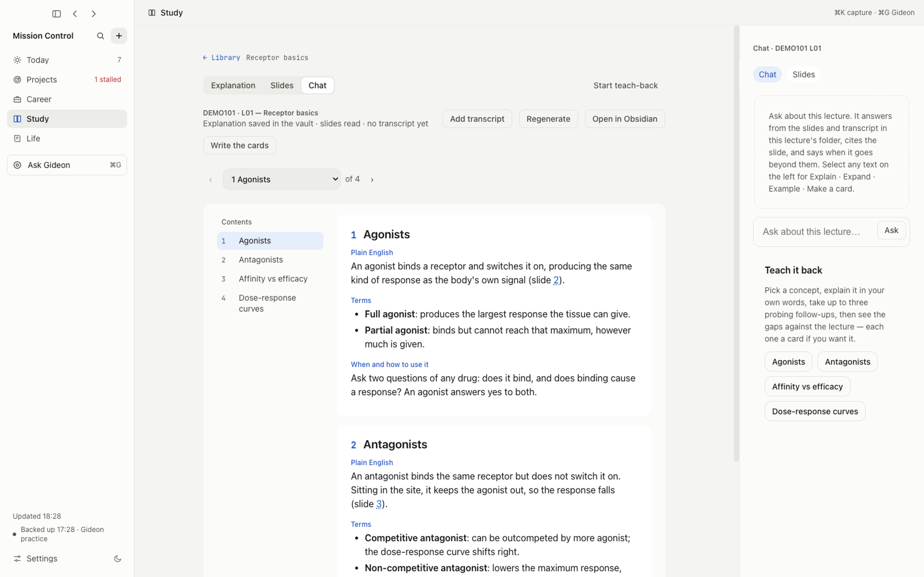Toggle the sidebar panel icon
This screenshot has width=924, height=577.
(57, 14)
